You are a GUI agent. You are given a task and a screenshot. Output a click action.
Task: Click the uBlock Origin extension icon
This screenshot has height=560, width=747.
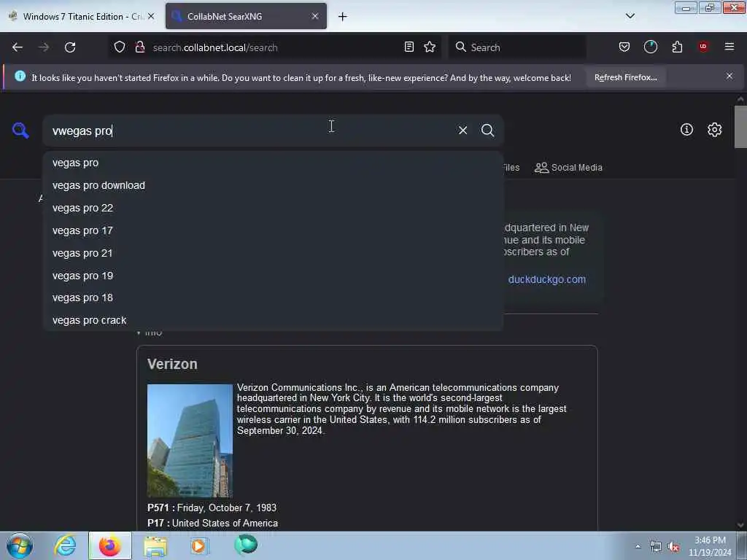(x=703, y=47)
